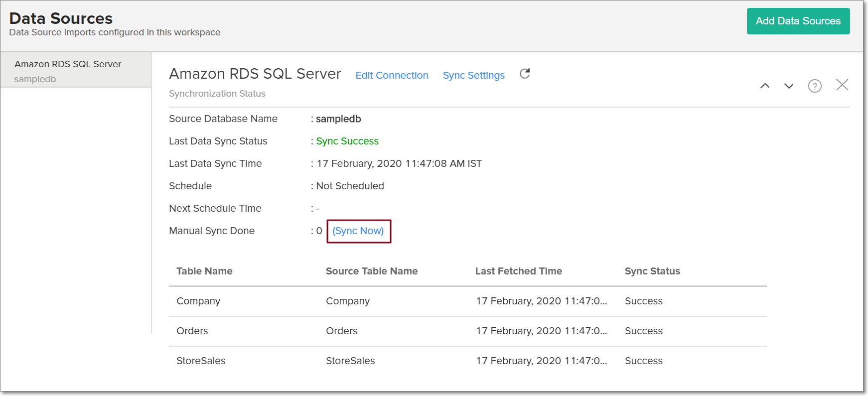Click Orders truncated last fetched time
This screenshot has width=868, height=396.
click(x=541, y=331)
